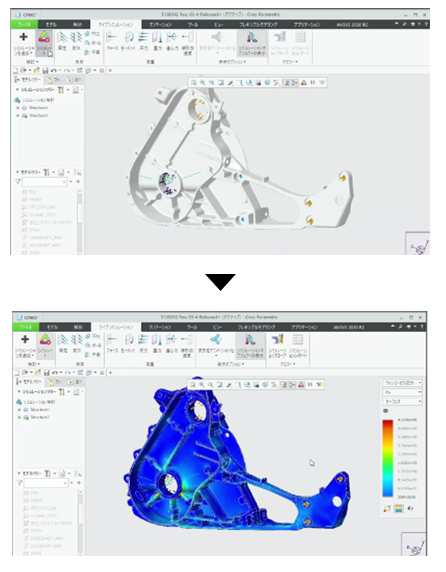
Task: Switch to モデル tab in gray-model window
Action: pyautogui.click(x=51, y=24)
